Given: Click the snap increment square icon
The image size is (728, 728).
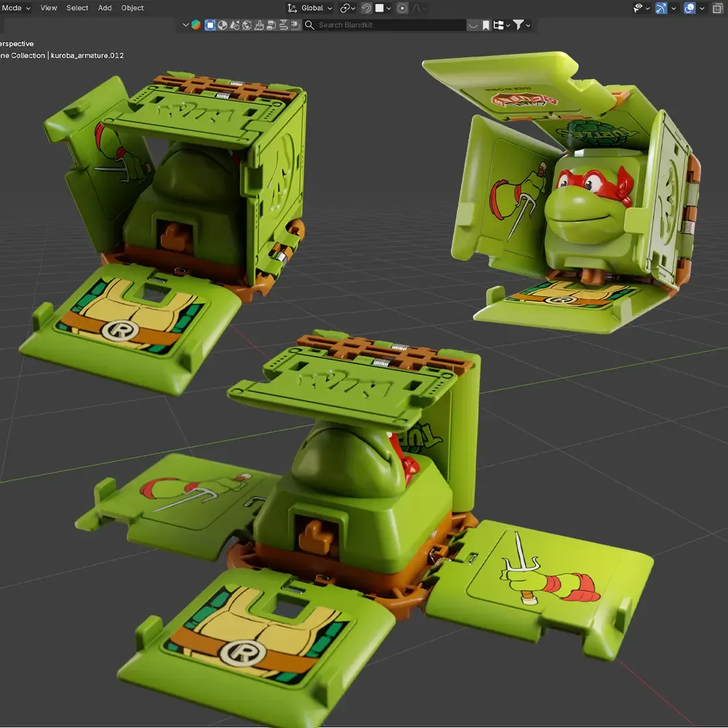Looking at the screenshot, I should (x=380, y=8).
